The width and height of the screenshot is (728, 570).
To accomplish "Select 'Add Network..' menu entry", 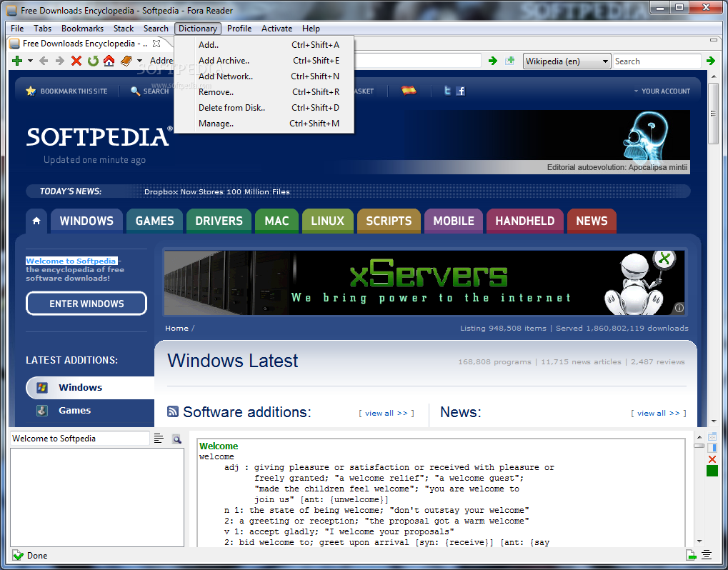I will (x=264, y=76).
